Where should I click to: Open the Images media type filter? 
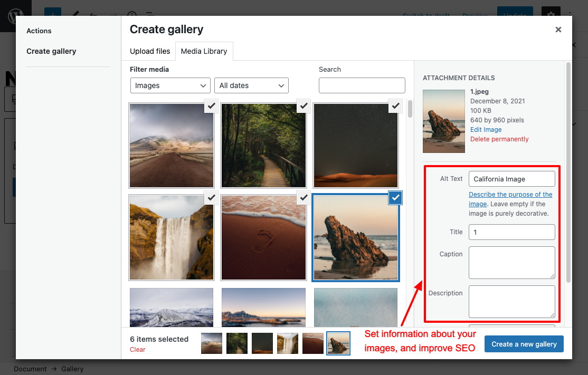tap(170, 85)
